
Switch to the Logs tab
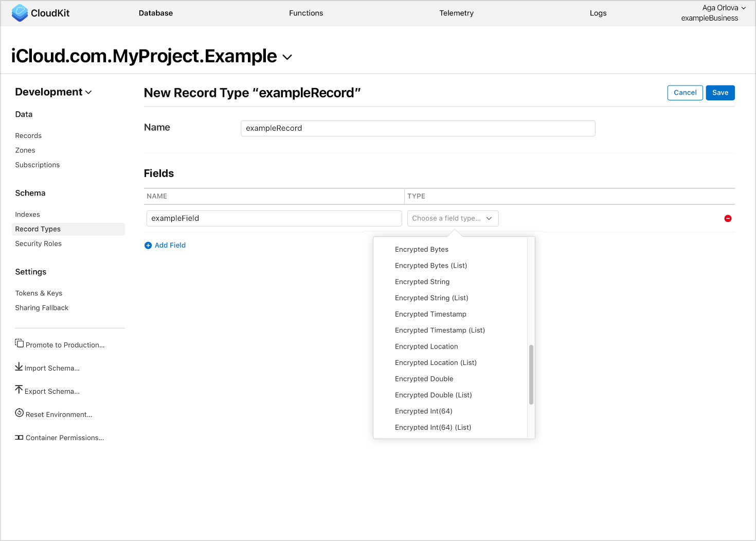click(x=598, y=13)
